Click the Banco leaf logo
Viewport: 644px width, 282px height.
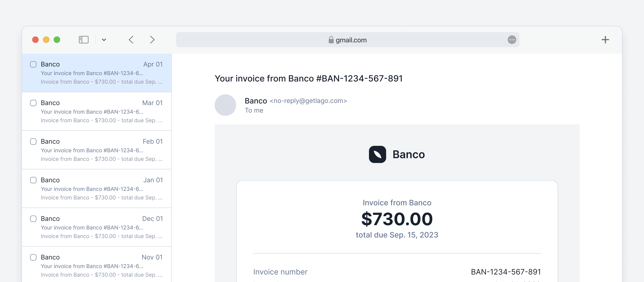[377, 154]
